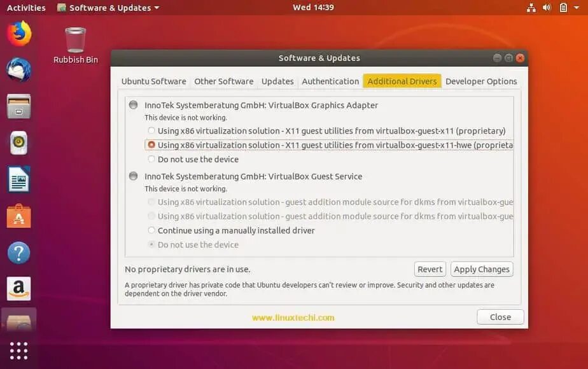Screen dimensions: 588x369
Task: Click the VirtualBox Guest Service heading text
Action: click(x=253, y=176)
